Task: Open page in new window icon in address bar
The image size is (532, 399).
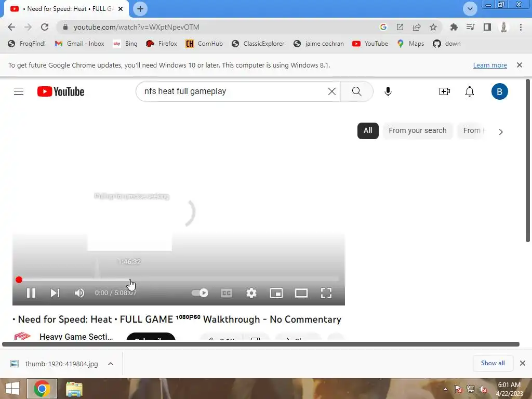Action: [400, 27]
